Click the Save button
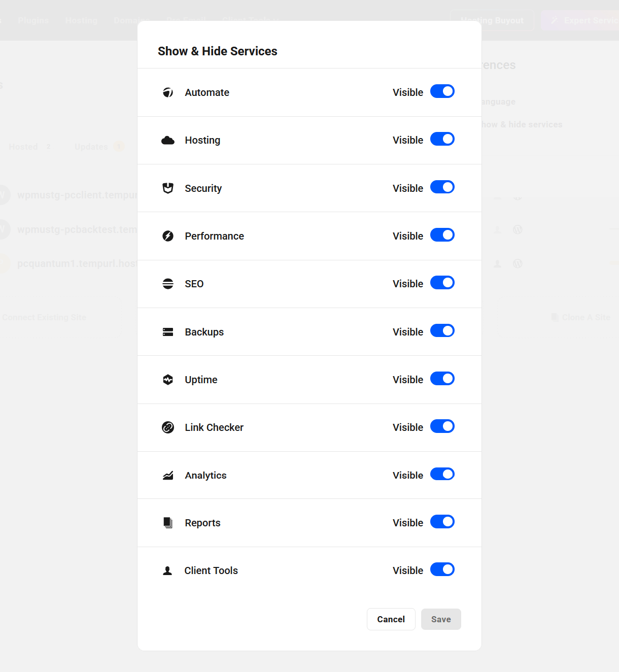Image resolution: width=619 pixels, height=672 pixels. (x=441, y=619)
